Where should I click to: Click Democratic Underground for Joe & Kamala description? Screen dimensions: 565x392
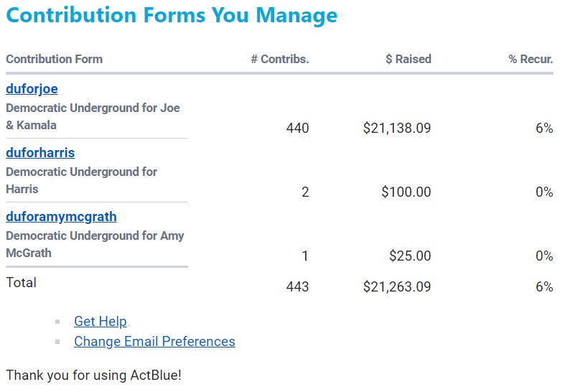pyautogui.click(x=93, y=116)
